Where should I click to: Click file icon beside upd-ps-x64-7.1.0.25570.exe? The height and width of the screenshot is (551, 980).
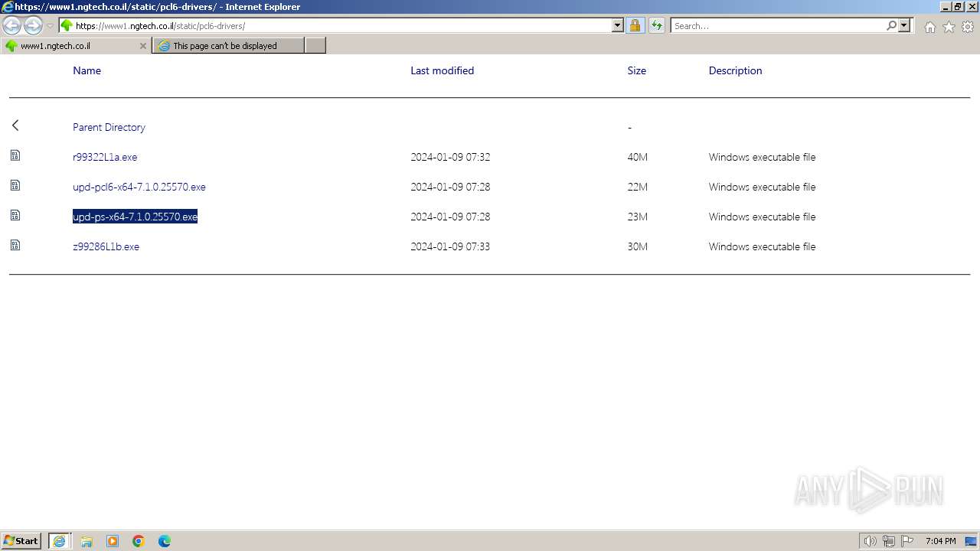(15, 215)
